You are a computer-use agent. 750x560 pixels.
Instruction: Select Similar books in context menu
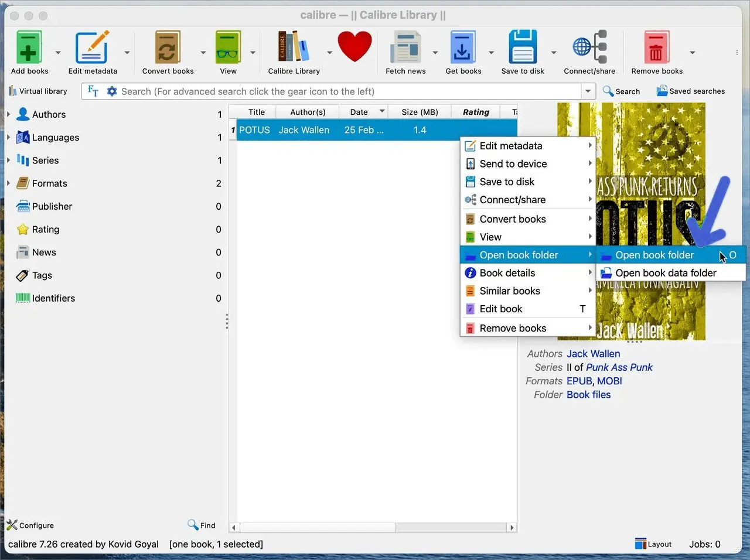[x=509, y=291]
